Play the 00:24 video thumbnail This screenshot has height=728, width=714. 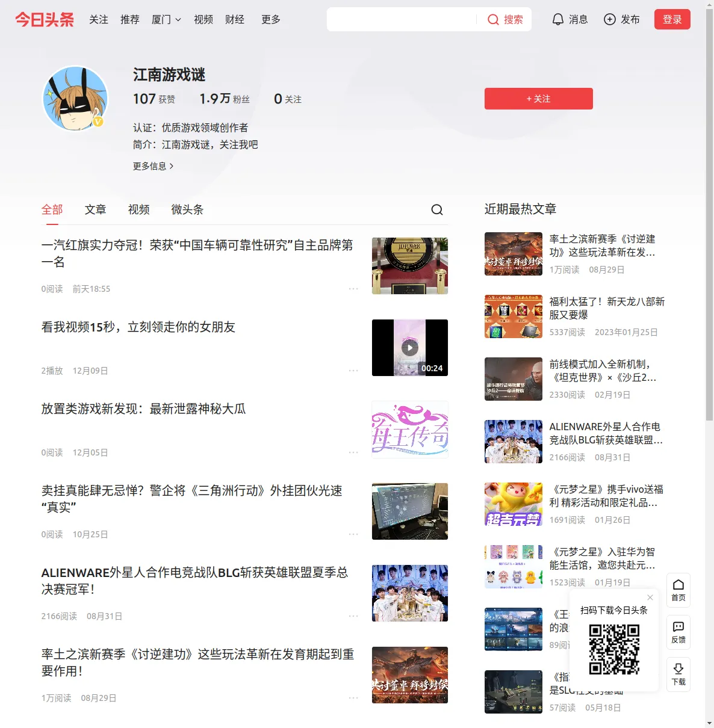click(410, 348)
